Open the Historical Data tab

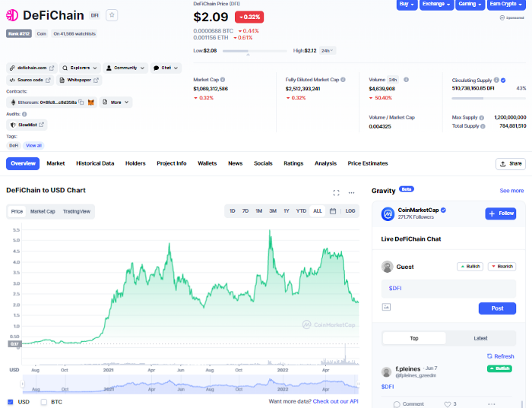coord(95,163)
